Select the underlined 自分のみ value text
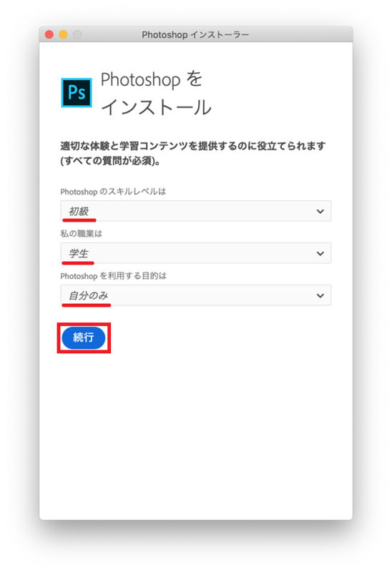 (89, 295)
